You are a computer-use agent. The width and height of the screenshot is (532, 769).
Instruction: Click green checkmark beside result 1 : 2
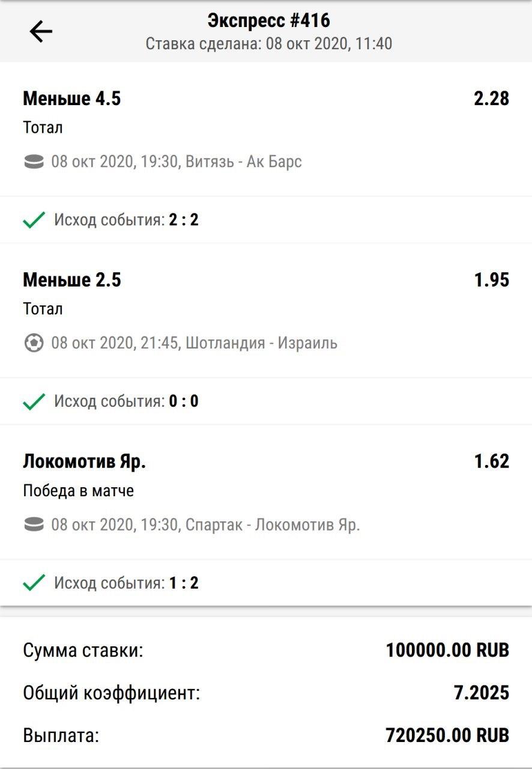point(34,583)
